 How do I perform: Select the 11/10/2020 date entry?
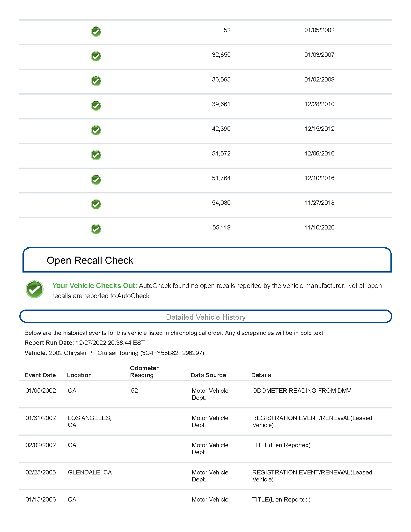pyautogui.click(x=319, y=227)
